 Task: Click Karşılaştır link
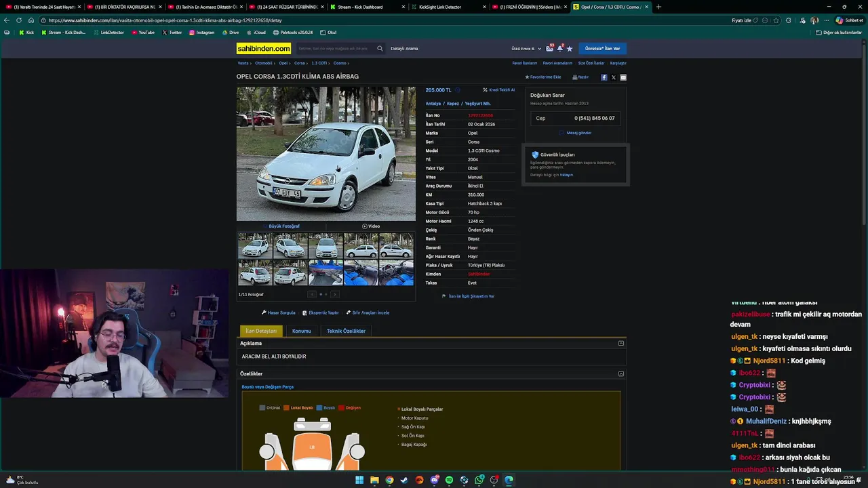(618, 63)
